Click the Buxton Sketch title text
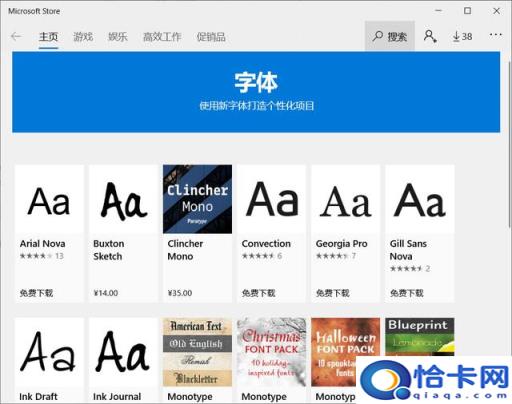The image size is (512, 404). [x=109, y=250]
